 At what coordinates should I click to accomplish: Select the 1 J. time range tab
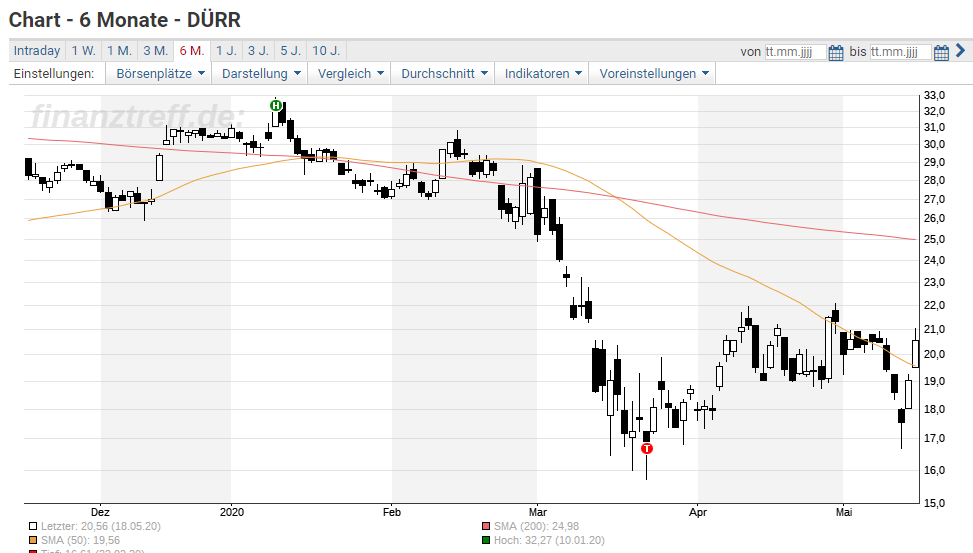tap(226, 51)
